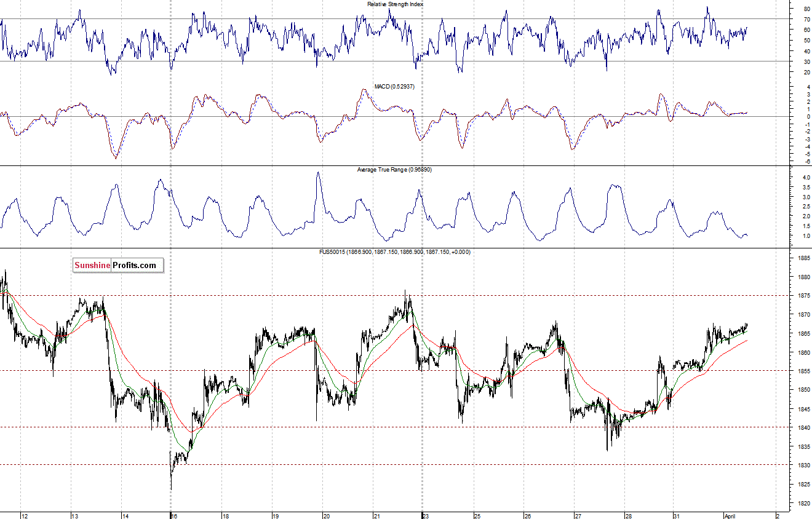Click the 2.5 value on ATR axis
Image resolution: width=812 pixels, height=519 pixels.
pos(806,207)
